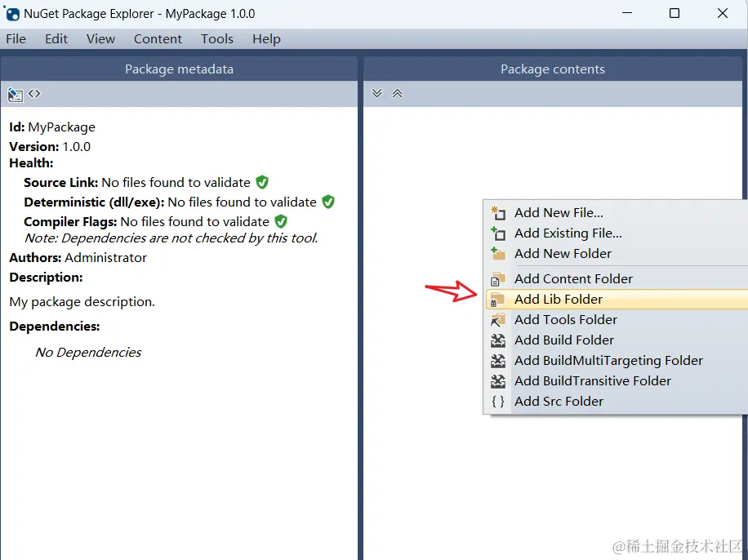
Task: Open the Help menu
Action: tap(266, 38)
